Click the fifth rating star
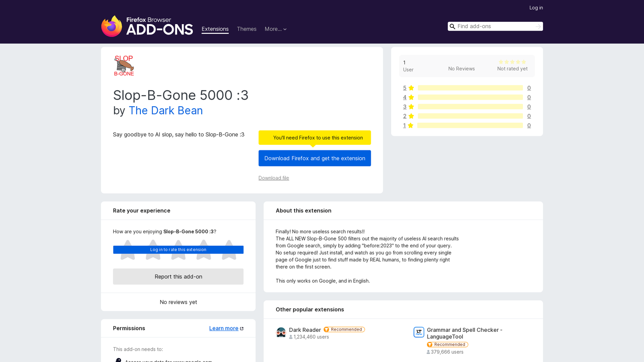 (x=229, y=250)
